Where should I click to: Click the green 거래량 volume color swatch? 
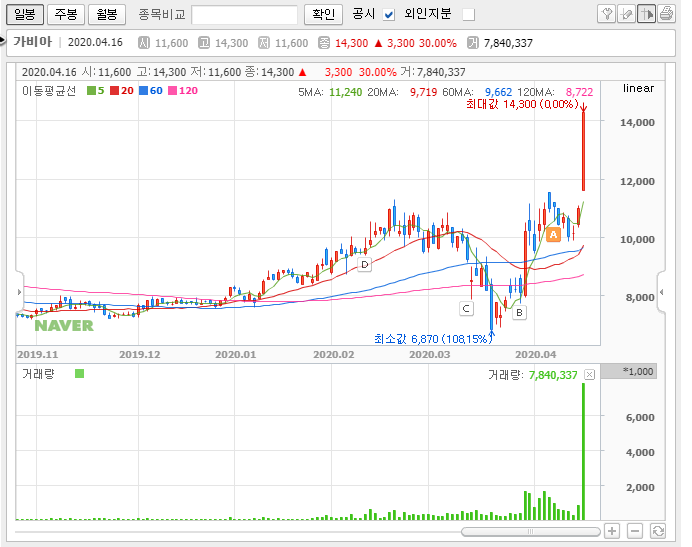point(79,374)
